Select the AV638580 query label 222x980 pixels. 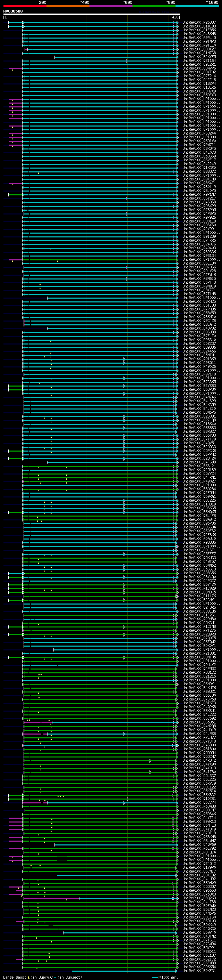13,11
